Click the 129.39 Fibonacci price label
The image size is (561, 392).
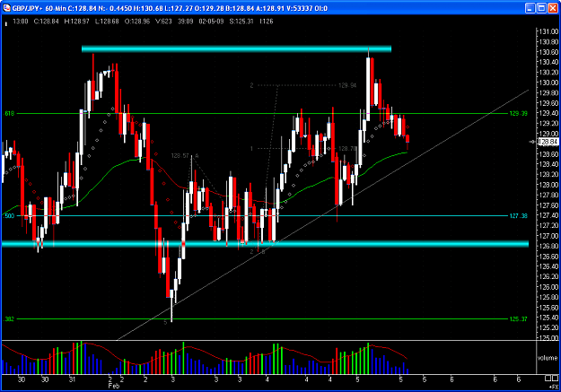pyautogui.click(x=519, y=113)
